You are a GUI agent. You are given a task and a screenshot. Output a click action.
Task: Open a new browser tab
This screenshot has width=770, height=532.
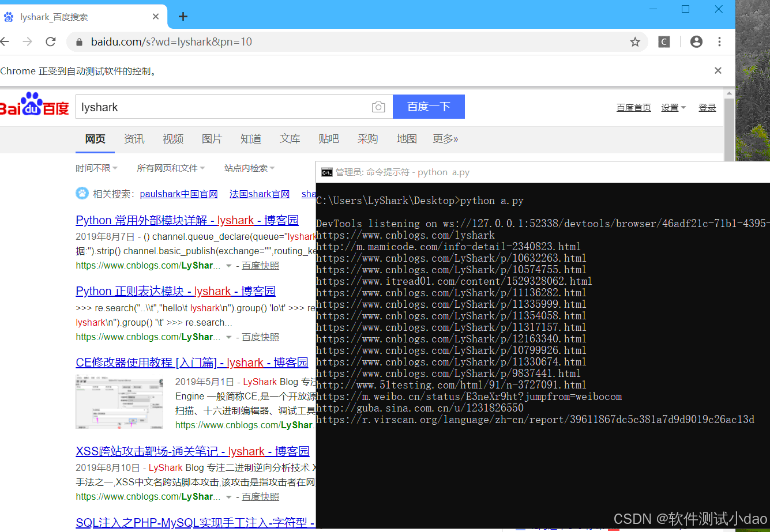183,17
